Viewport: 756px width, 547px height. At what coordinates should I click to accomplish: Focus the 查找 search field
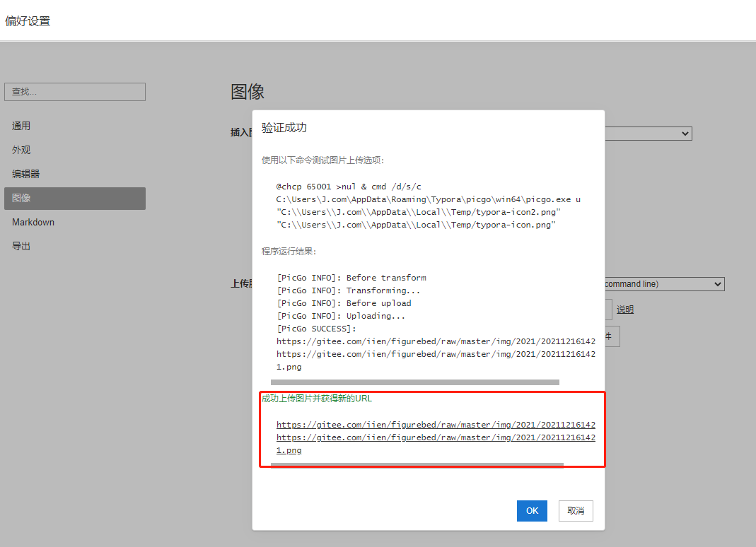(75, 92)
